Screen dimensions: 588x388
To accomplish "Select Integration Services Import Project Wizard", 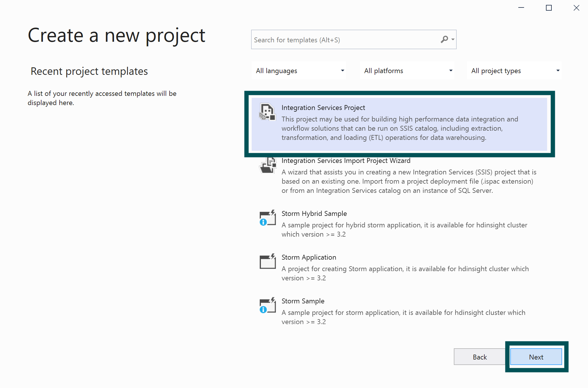I will pyautogui.click(x=346, y=161).
